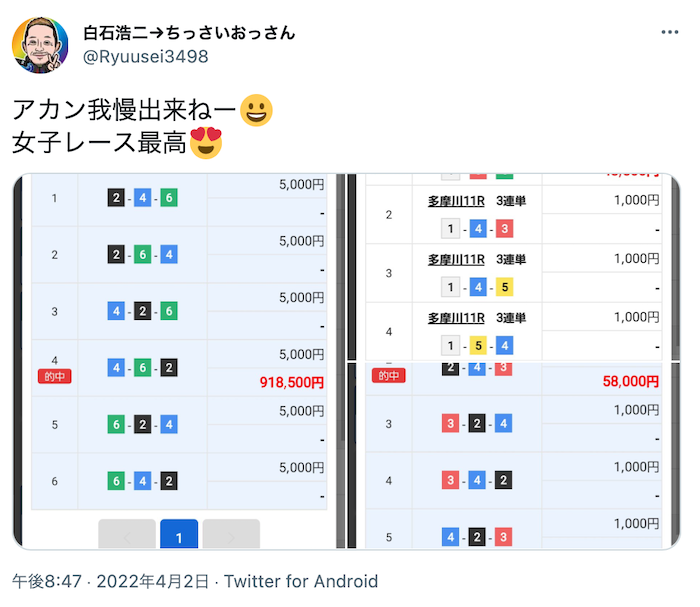Click the Twitter for Android source link
The height and width of the screenshot is (607, 700).
point(301,581)
